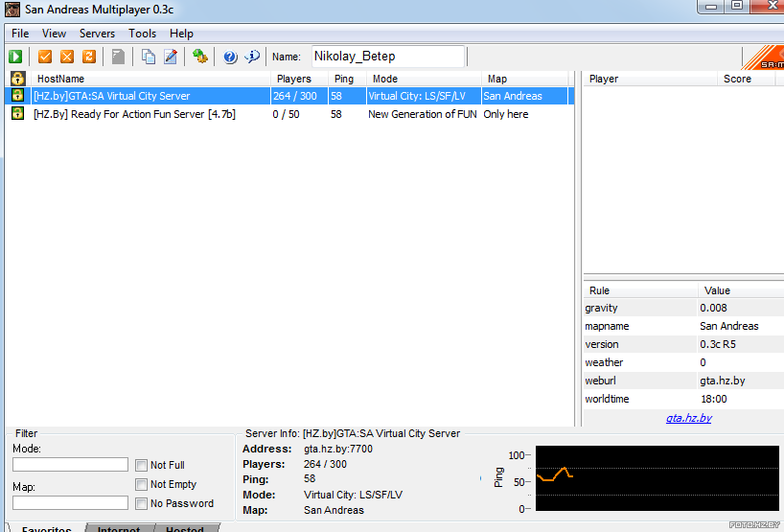This screenshot has width=784, height=532.
Task: Click the New Generation of FUN mode cell
Action: coord(423,114)
